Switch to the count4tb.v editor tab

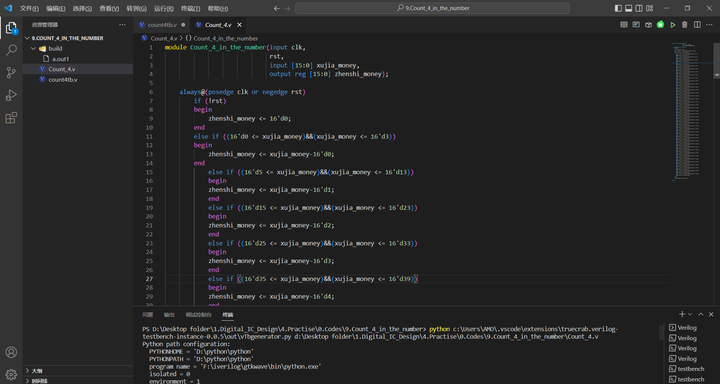[162, 25]
